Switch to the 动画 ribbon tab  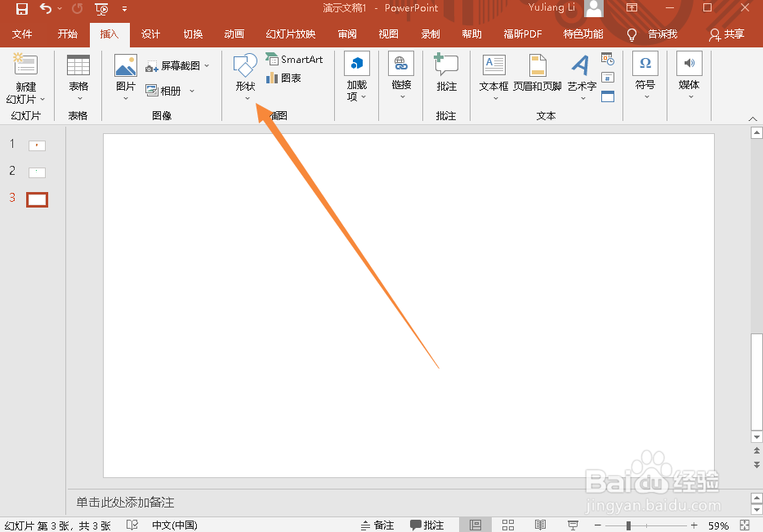(x=234, y=34)
